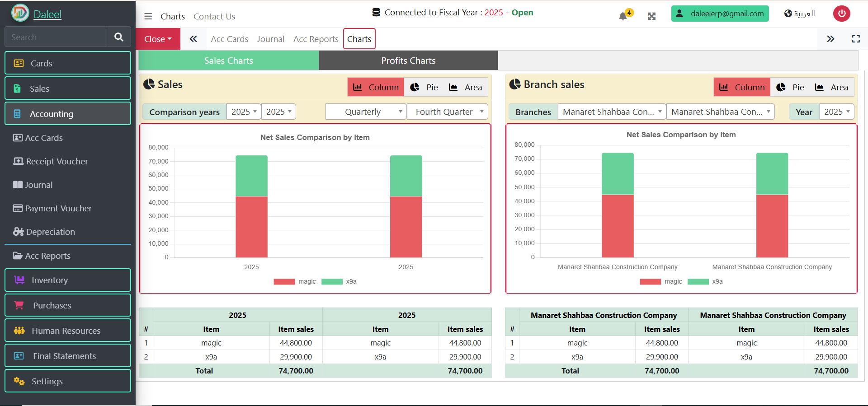This screenshot has width=868, height=406.
Task: Open the Quarterly period dropdown
Action: [x=366, y=112]
